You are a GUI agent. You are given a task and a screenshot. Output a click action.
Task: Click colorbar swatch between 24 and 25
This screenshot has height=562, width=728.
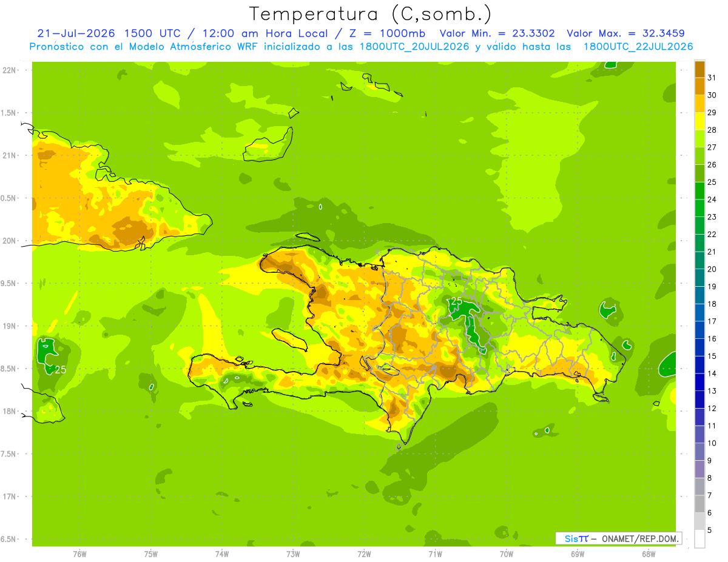699,190
